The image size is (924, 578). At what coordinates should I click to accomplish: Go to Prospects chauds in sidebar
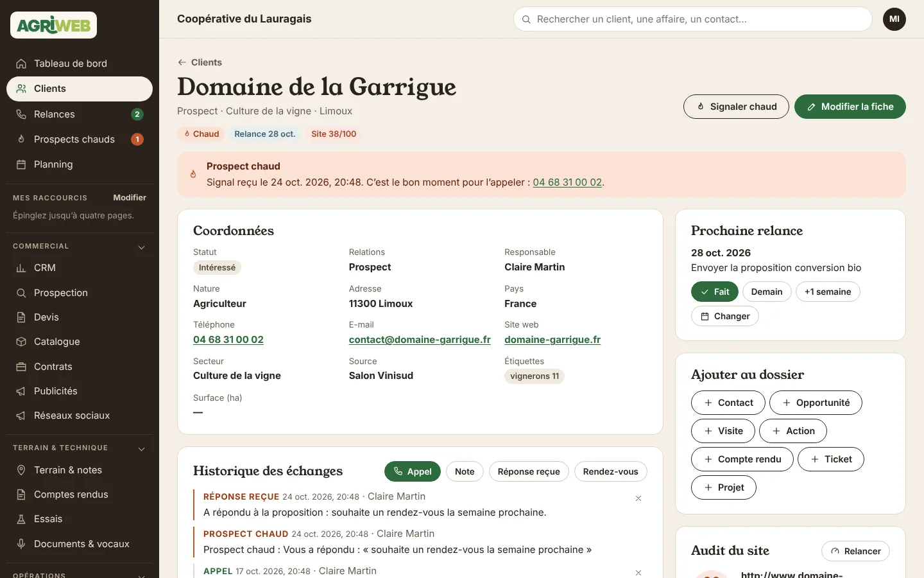[x=80, y=139]
